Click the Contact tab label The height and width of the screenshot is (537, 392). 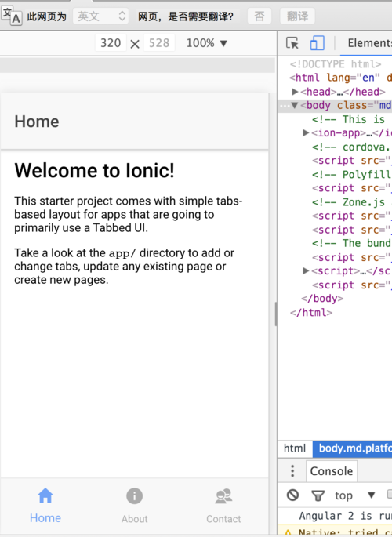[223, 519]
